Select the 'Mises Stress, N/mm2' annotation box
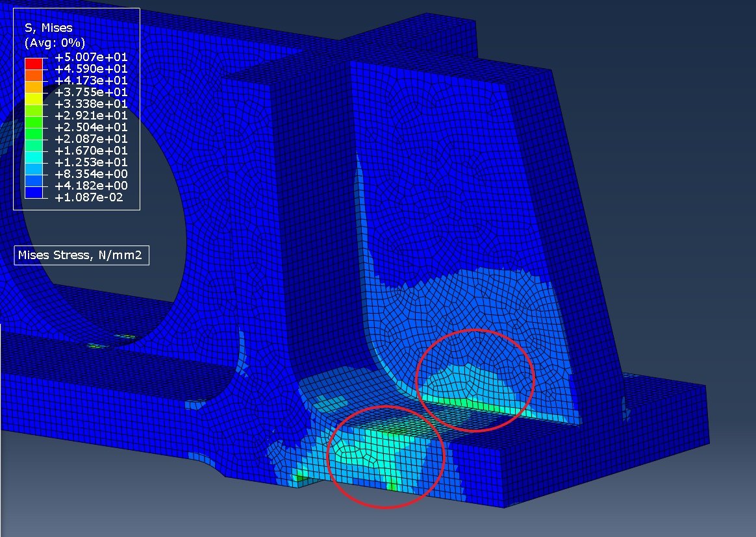Viewport: 756px width, 537px height. 82,255
